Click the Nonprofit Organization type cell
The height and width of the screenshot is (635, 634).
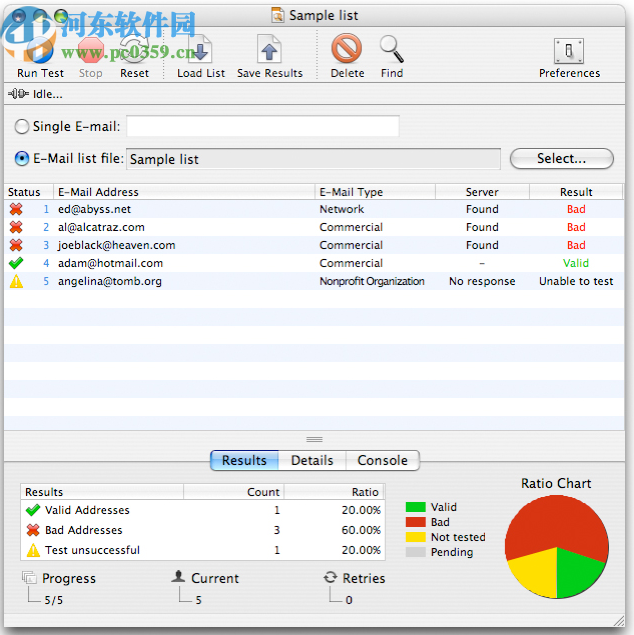click(x=372, y=281)
